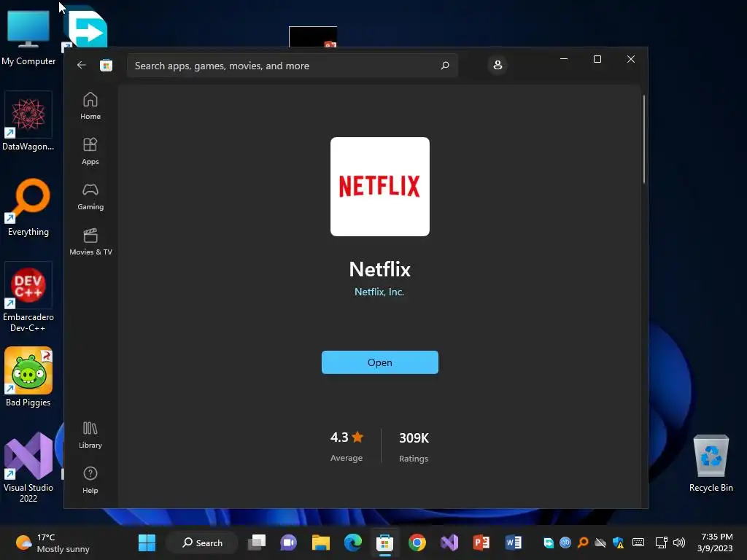Open the network tray icon
The width and height of the screenshot is (747, 560).
pyautogui.click(x=661, y=542)
